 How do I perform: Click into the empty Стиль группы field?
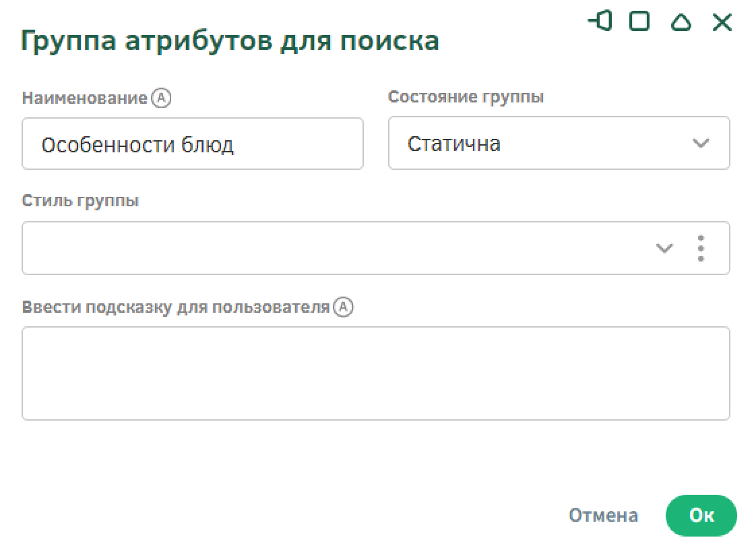coord(337,248)
